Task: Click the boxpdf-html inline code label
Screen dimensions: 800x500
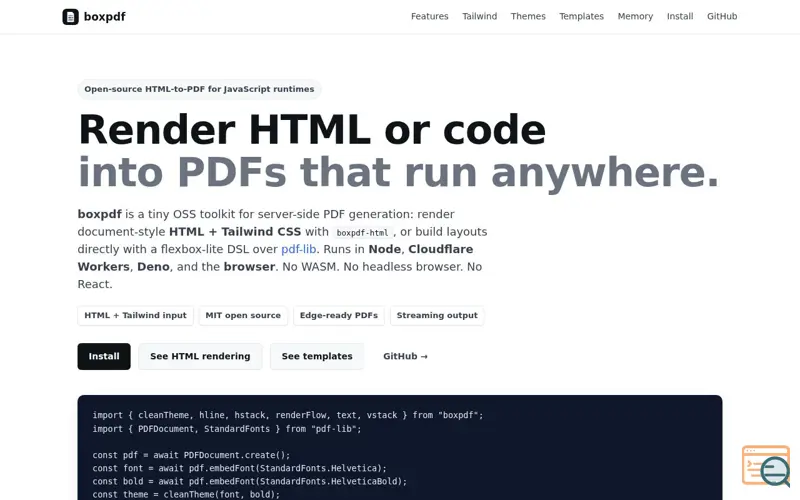Action: point(363,233)
